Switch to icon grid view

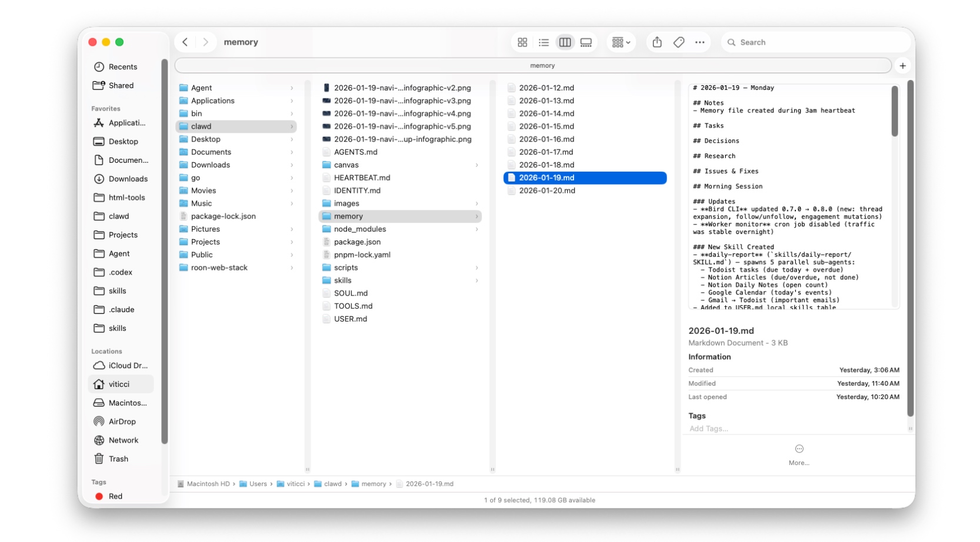point(522,42)
